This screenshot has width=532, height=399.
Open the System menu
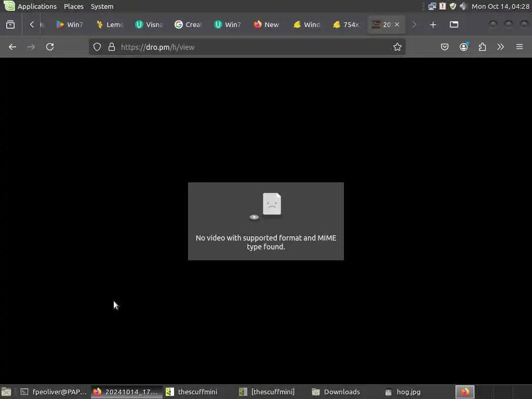tap(102, 6)
